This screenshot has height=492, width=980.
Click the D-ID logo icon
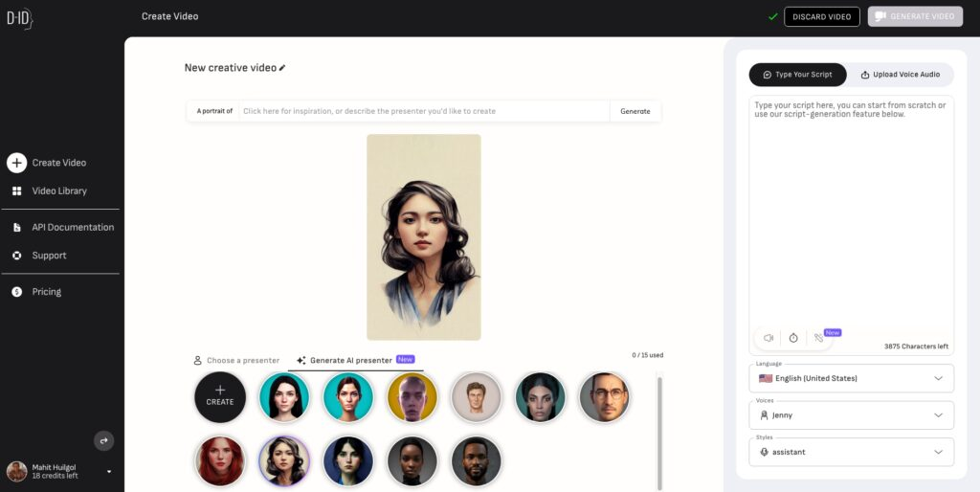click(20, 19)
